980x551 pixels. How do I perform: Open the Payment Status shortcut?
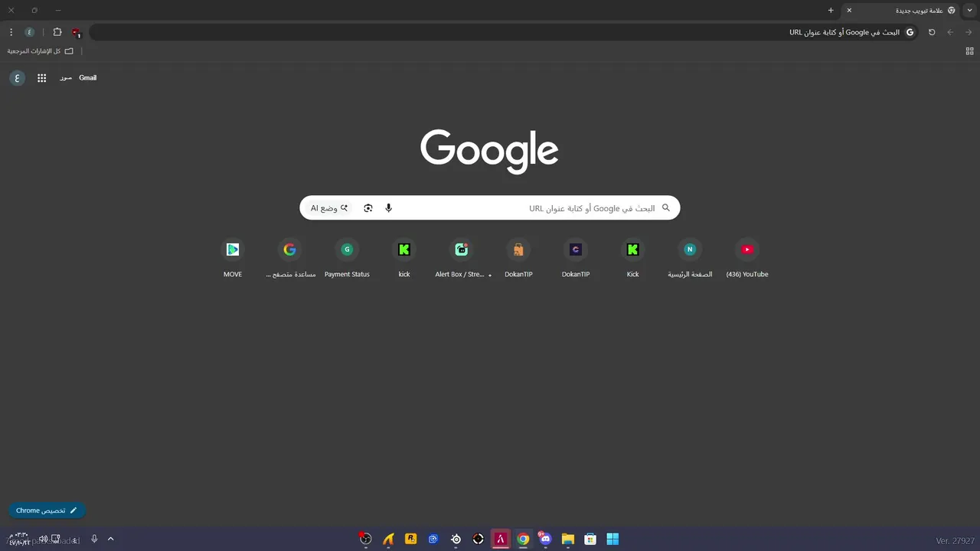(x=347, y=259)
